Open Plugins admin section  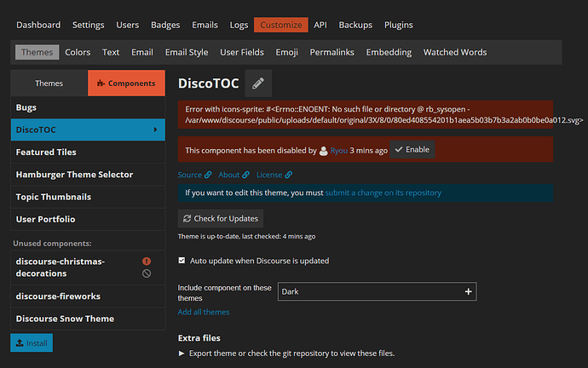[399, 25]
